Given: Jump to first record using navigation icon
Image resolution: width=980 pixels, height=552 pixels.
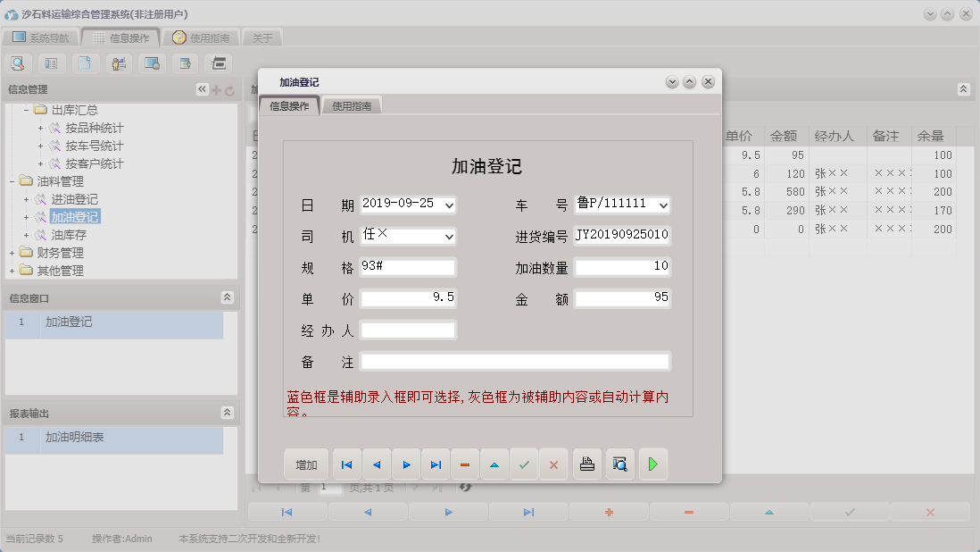Looking at the screenshot, I should click(x=346, y=464).
